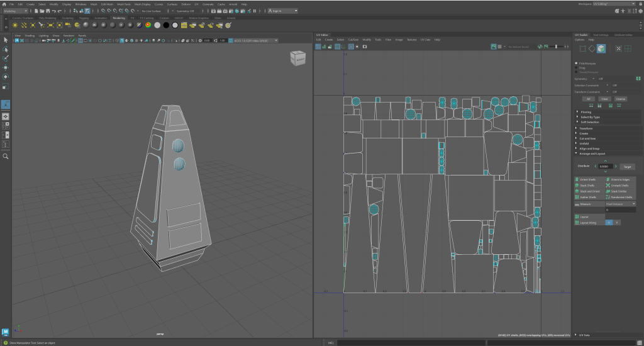Open the Modeling menu set dropdown
The image size is (644, 346).
click(15, 11)
